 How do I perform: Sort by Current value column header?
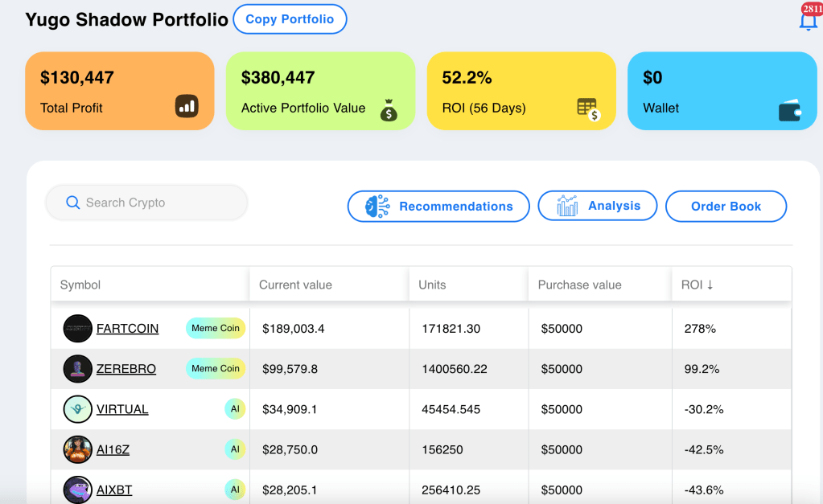click(x=295, y=285)
